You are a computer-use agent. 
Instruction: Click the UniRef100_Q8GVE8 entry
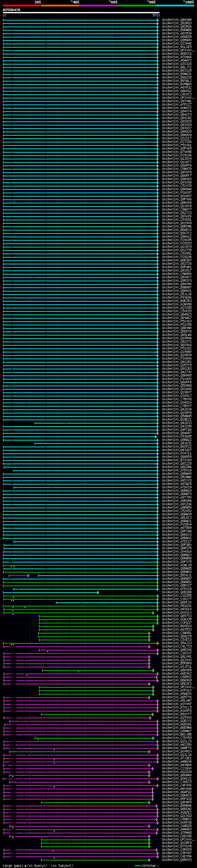(177, 670)
